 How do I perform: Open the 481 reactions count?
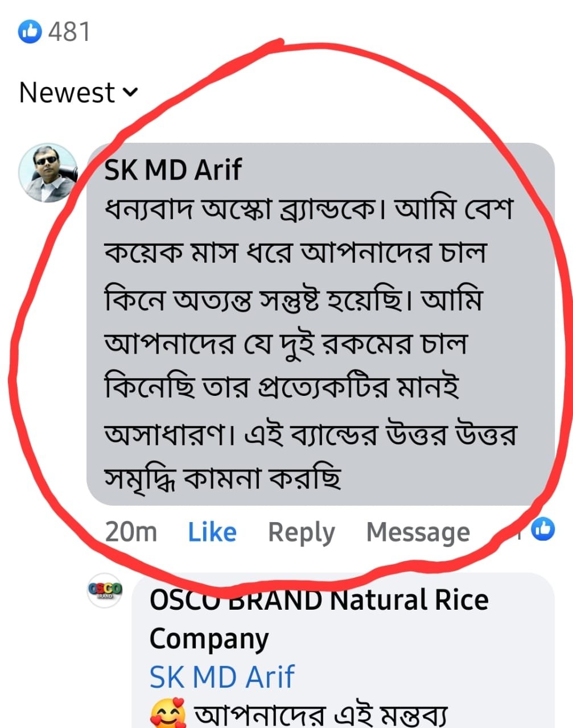[x=69, y=32]
